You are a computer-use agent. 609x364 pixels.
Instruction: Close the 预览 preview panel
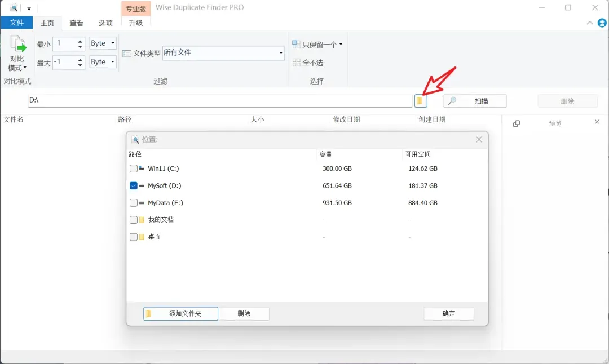(x=597, y=122)
